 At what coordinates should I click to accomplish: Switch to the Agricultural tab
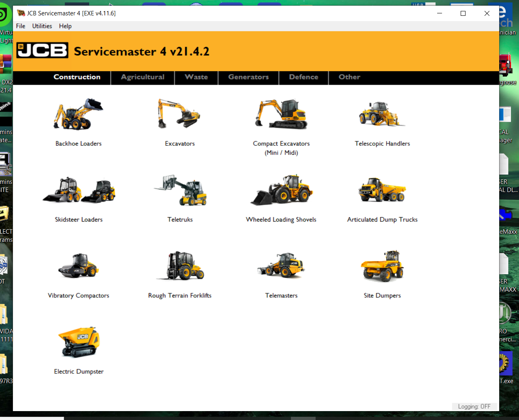143,77
